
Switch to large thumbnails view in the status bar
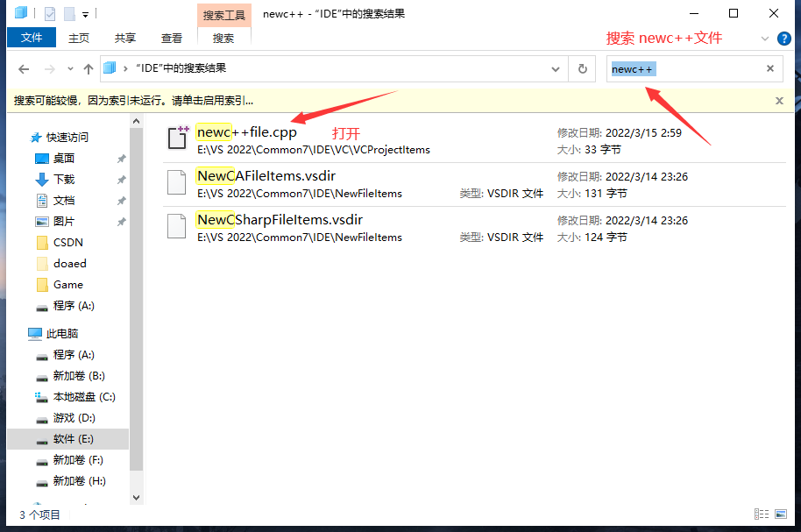781,514
